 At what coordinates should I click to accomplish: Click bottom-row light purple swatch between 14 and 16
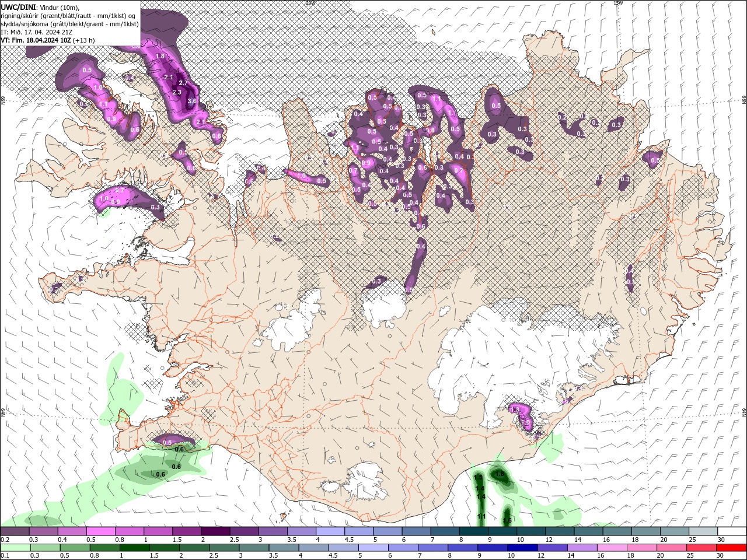coord(582,548)
